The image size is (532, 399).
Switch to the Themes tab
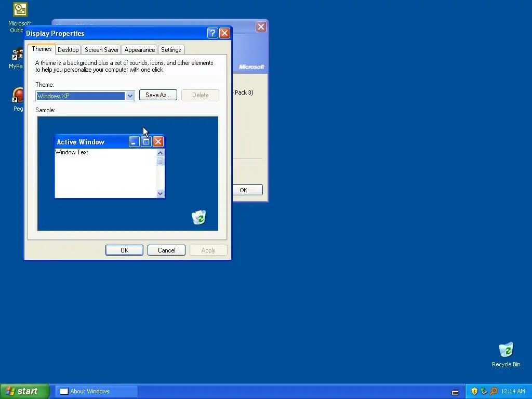(42, 49)
